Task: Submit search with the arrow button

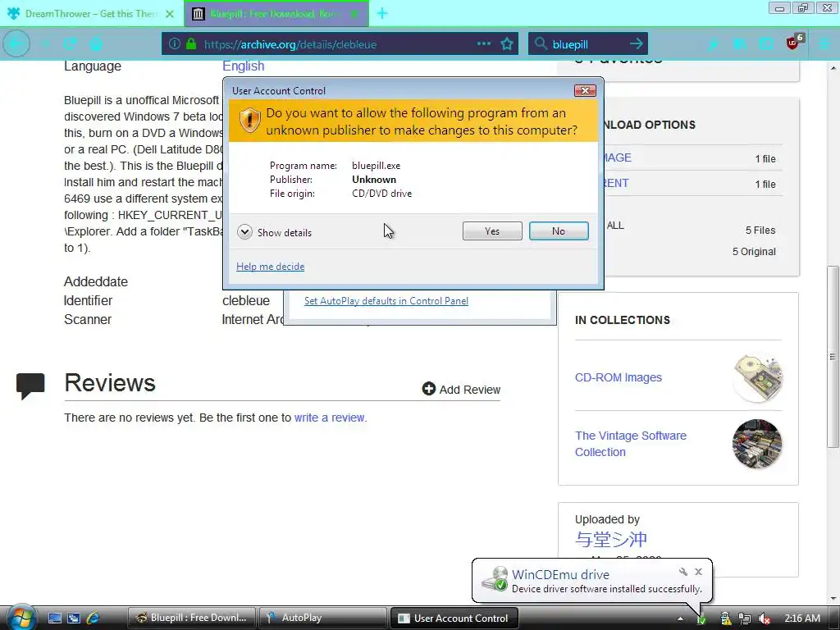Action: pos(637,43)
